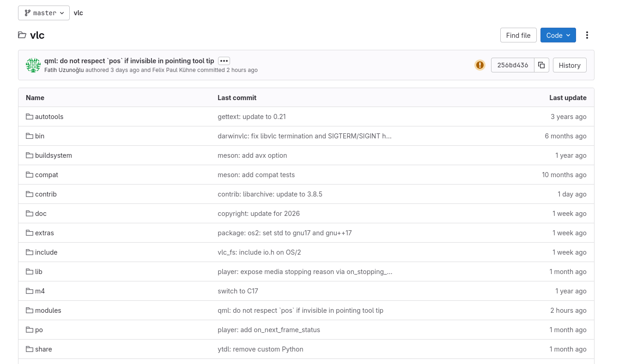The image size is (619, 364).
Task: Click the share folder icon
Action: point(30,349)
